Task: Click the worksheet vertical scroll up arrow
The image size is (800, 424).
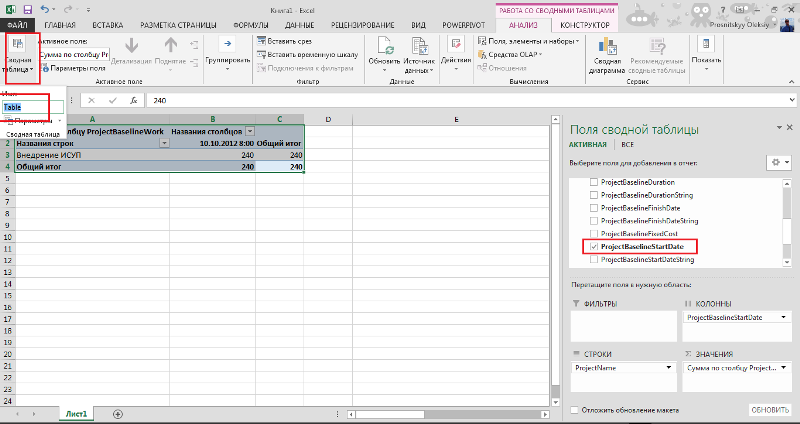Action: (556, 120)
